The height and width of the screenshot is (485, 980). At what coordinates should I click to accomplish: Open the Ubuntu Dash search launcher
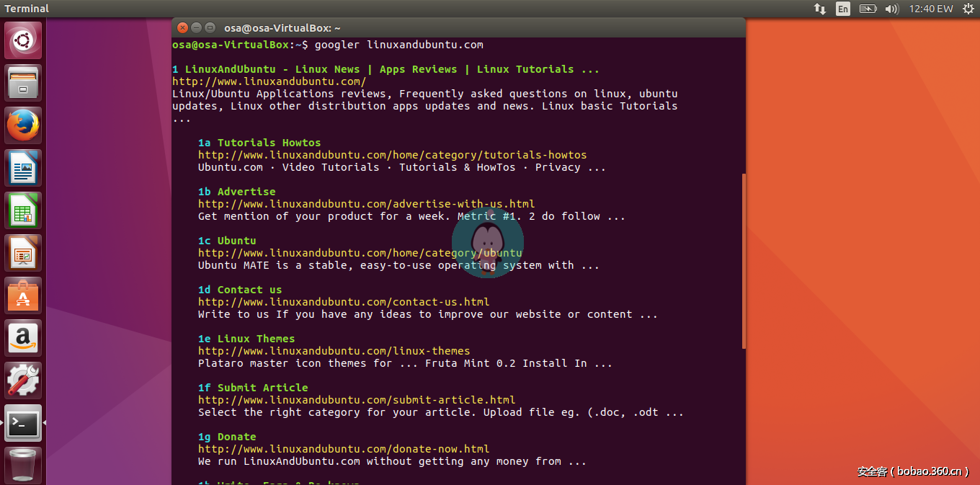click(x=24, y=40)
